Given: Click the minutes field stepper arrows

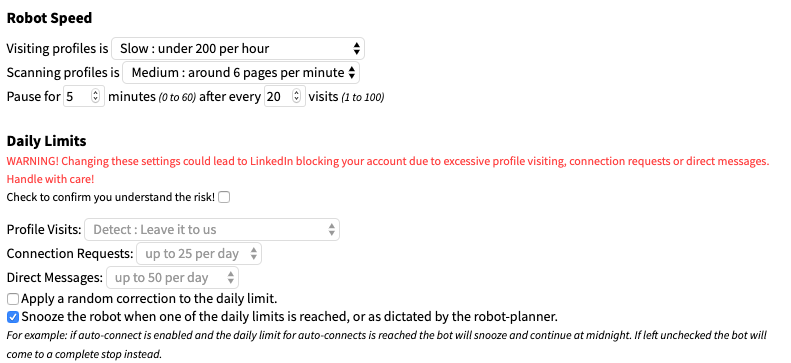Looking at the screenshot, I should point(96,96).
